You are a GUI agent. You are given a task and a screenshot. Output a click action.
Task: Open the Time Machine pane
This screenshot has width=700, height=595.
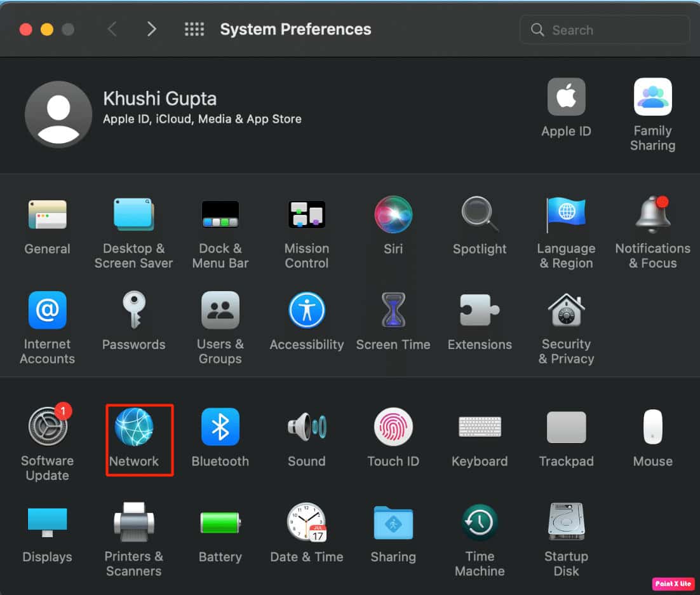coord(480,523)
